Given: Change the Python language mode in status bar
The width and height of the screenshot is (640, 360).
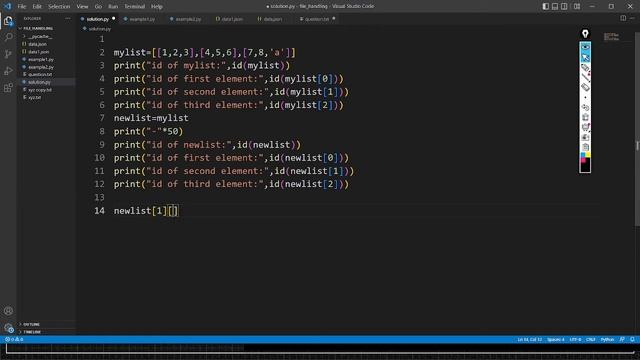Looking at the screenshot, I should [x=607, y=339].
